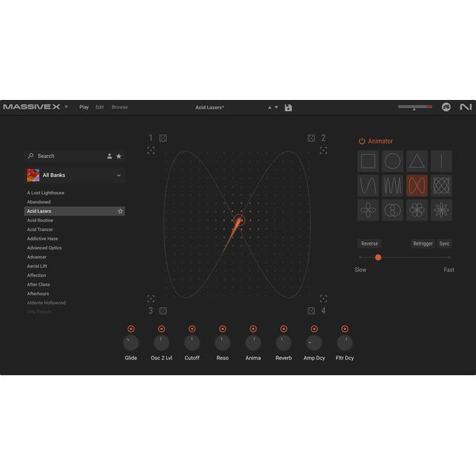476x476 pixels.
Task: Filter by user presets icon
Action: 109,156
